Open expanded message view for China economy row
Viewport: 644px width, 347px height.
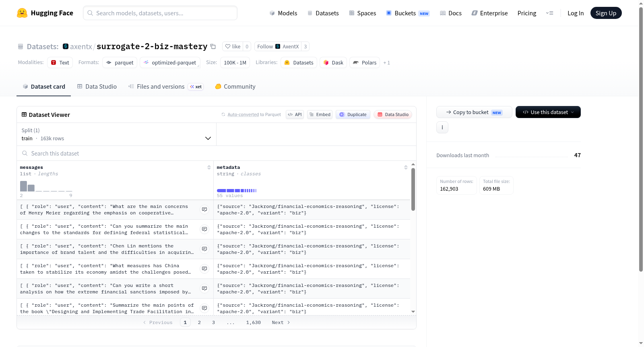click(x=204, y=269)
